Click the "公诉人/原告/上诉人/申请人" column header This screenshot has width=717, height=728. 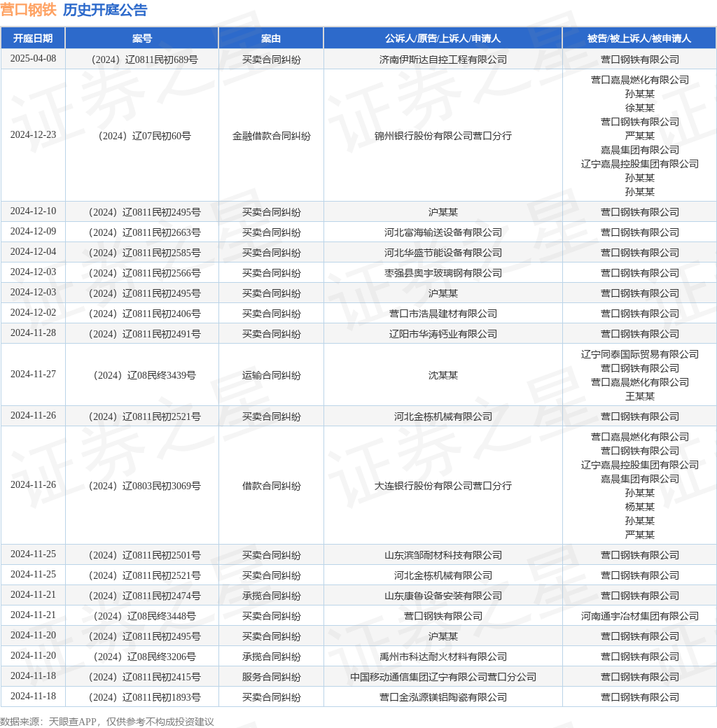(x=443, y=38)
